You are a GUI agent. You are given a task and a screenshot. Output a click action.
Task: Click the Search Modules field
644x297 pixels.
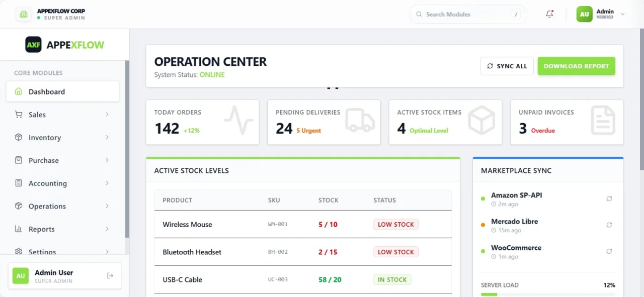[468, 14]
